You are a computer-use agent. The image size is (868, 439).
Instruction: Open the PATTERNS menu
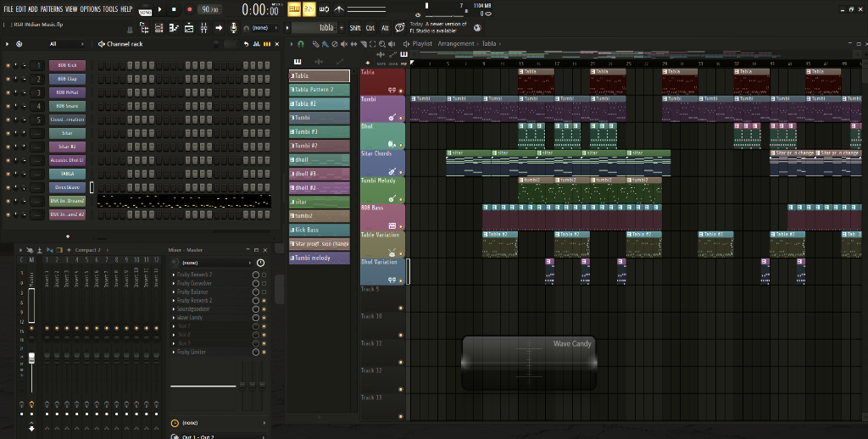point(52,8)
